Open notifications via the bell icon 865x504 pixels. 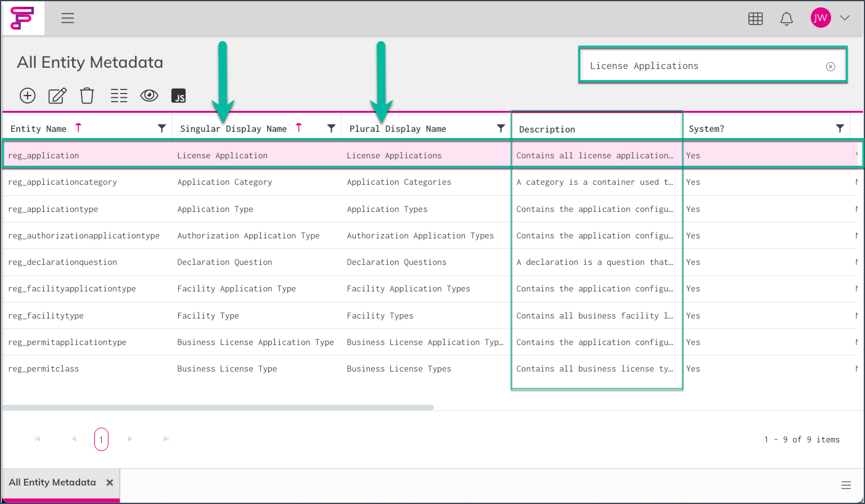tap(786, 18)
